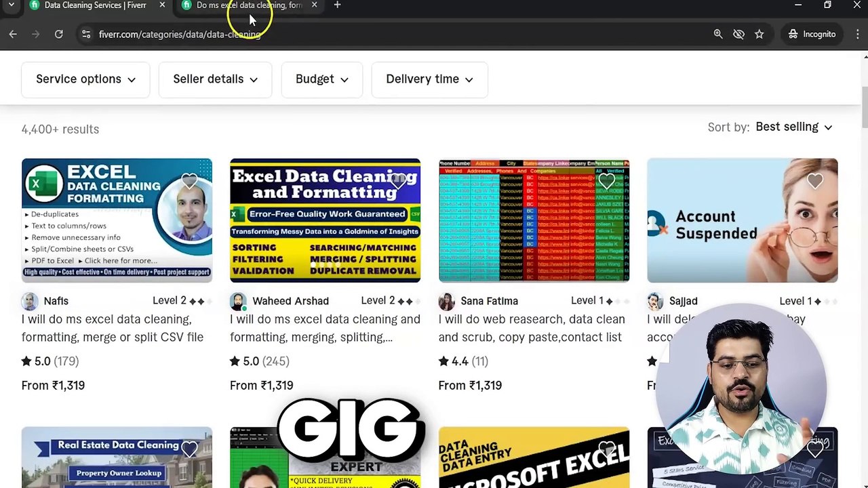This screenshot has height=488, width=868.
Task: Click the 5.0 (179) rating of Nafis
Action: [x=50, y=361]
